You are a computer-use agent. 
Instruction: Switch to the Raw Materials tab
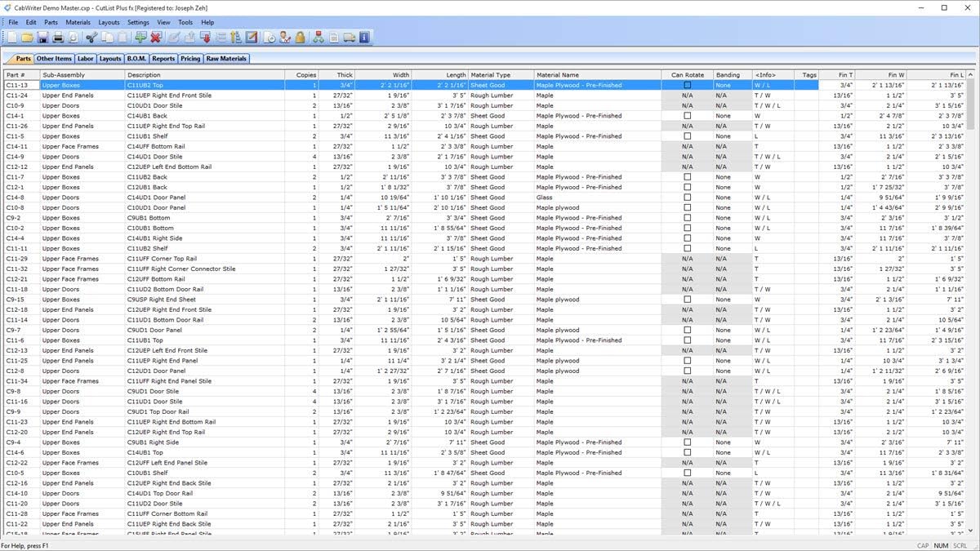226,59
